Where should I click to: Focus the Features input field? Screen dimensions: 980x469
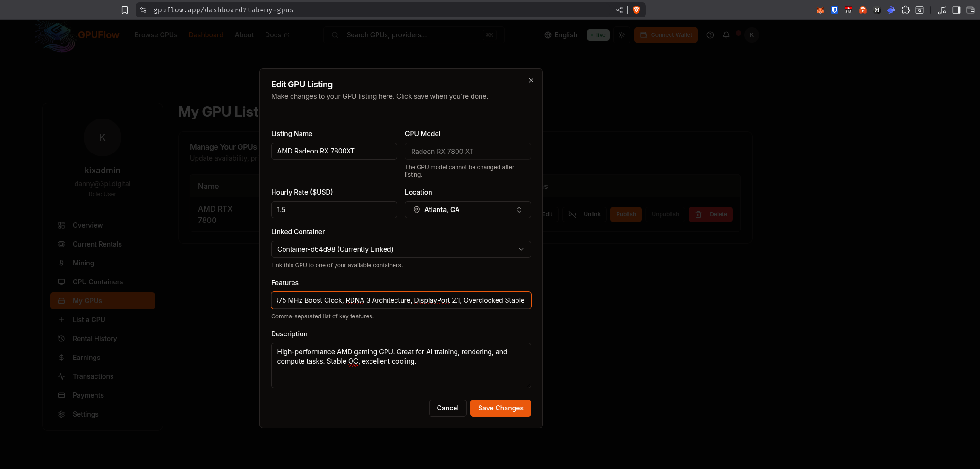click(x=401, y=300)
